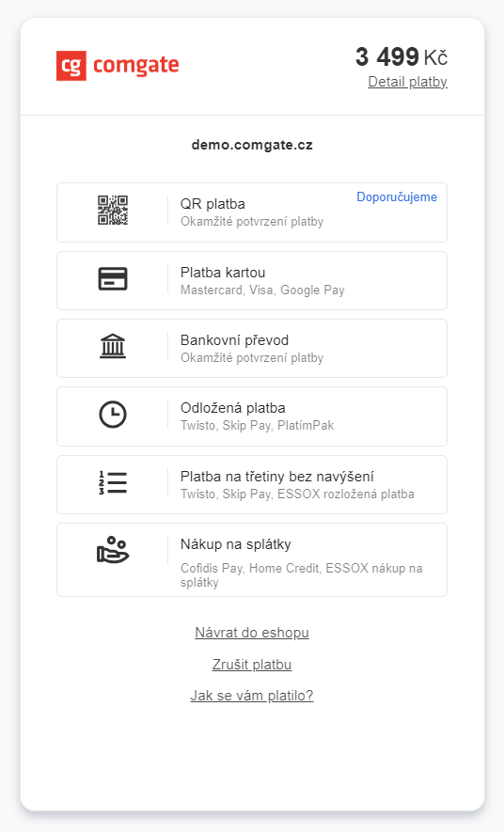This screenshot has width=504, height=832.
Task: Choose Nákup na splátky option
Action: [252, 559]
